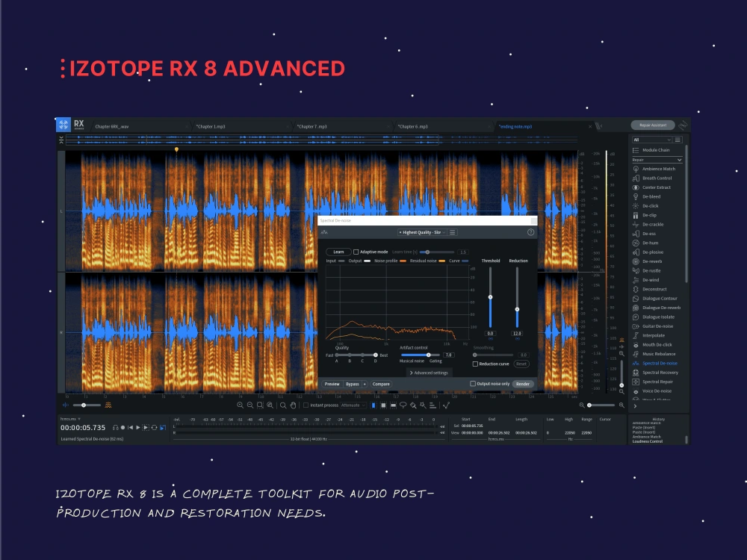Open the Voice De-noise module
Viewport: 747px width, 560px height.
click(x=651, y=391)
